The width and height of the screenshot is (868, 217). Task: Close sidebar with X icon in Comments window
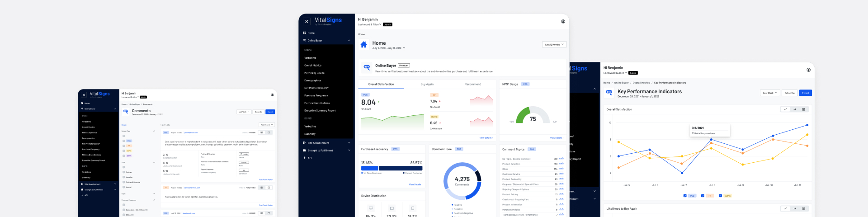point(84,95)
